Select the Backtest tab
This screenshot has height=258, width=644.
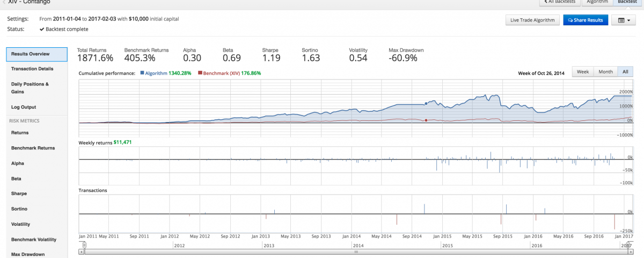point(627,2)
